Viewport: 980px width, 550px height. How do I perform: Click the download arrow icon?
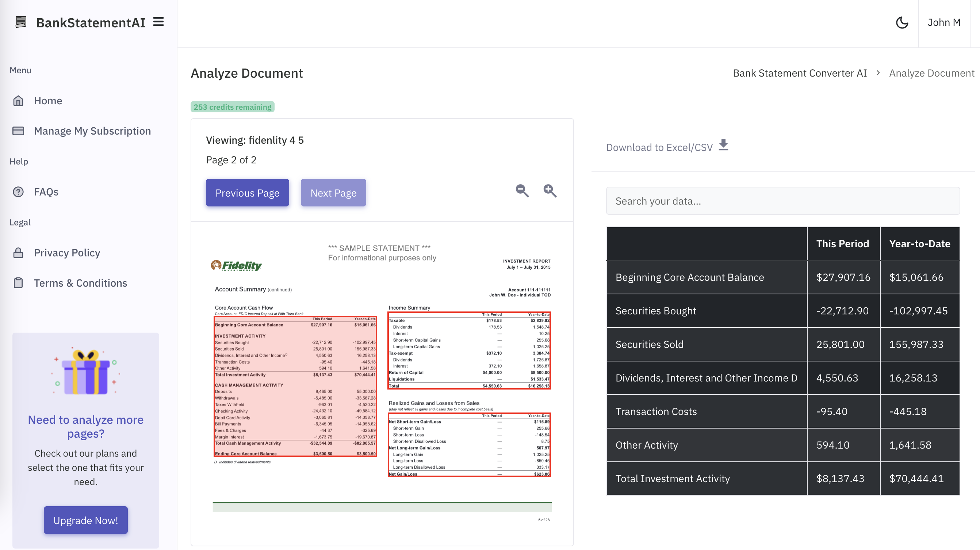point(723,145)
